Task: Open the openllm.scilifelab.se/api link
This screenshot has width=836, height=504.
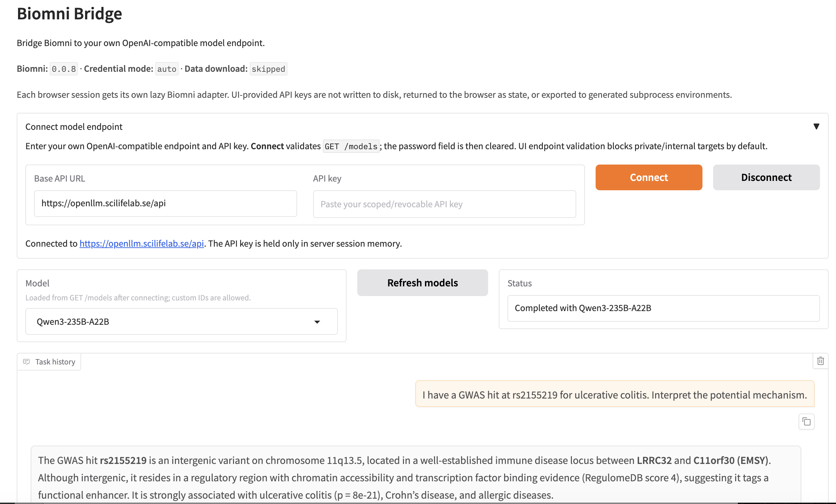Action: click(x=142, y=244)
